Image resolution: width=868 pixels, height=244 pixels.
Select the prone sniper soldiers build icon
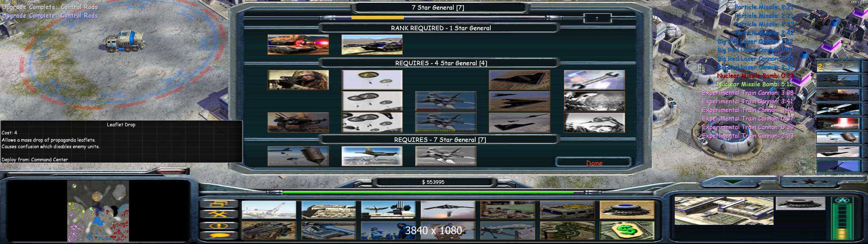point(507,210)
